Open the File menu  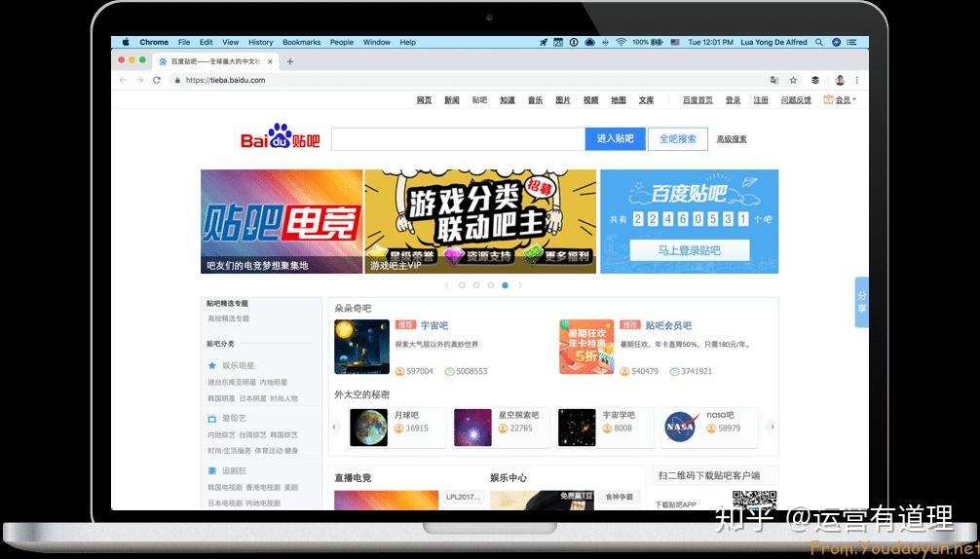(184, 43)
